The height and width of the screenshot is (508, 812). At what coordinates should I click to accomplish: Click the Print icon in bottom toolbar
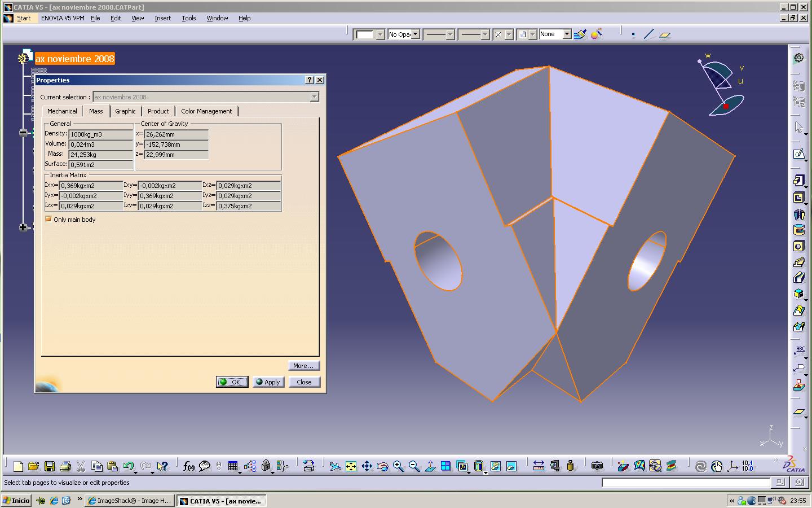click(65, 466)
